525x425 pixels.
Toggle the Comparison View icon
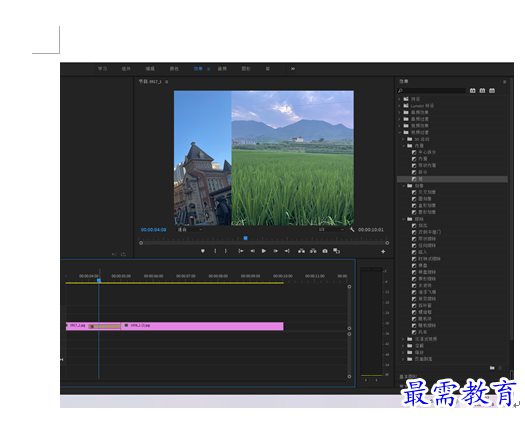click(x=336, y=251)
